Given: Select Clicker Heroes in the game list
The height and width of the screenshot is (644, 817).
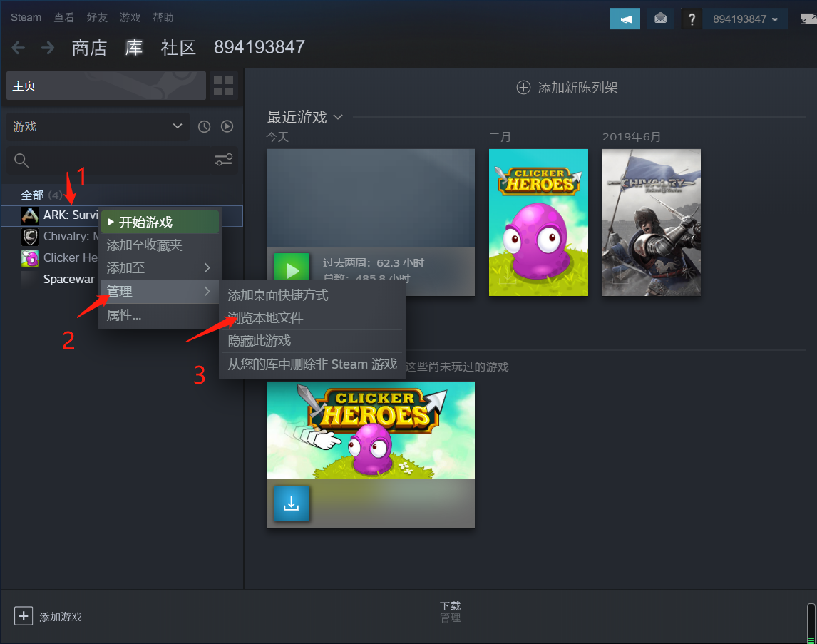Looking at the screenshot, I should click(x=71, y=258).
